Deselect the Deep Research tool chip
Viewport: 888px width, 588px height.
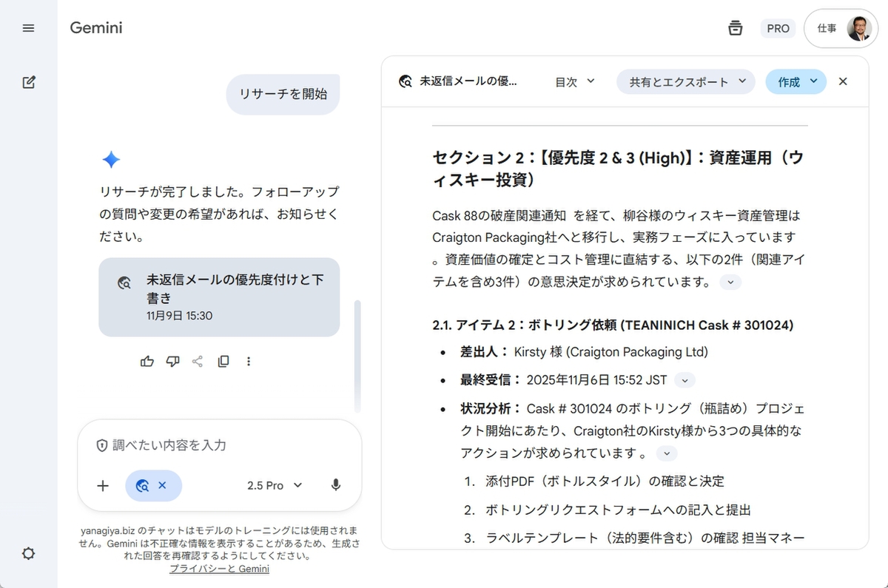[x=154, y=486]
